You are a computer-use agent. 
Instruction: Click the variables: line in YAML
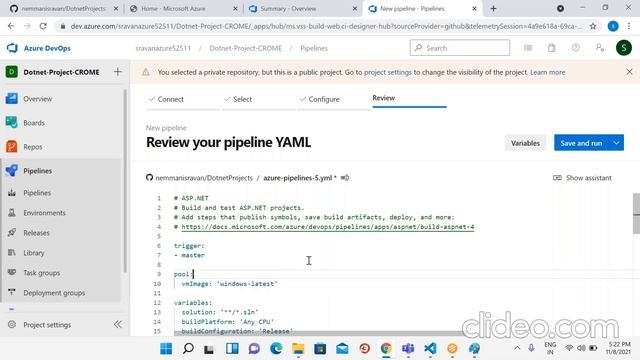pyautogui.click(x=193, y=303)
